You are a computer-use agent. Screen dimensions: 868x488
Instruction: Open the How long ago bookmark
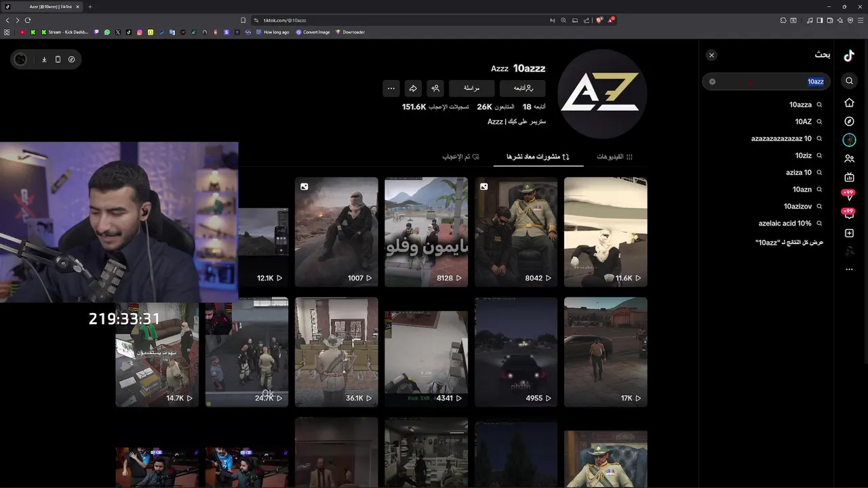pyautogui.click(x=272, y=32)
